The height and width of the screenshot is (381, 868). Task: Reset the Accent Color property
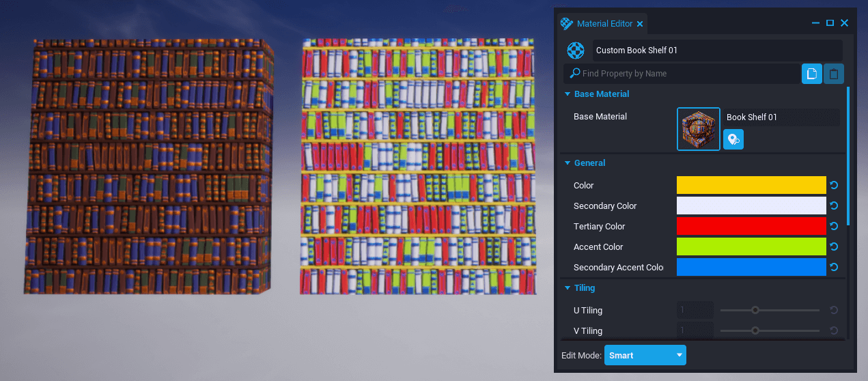click(834, 246)
